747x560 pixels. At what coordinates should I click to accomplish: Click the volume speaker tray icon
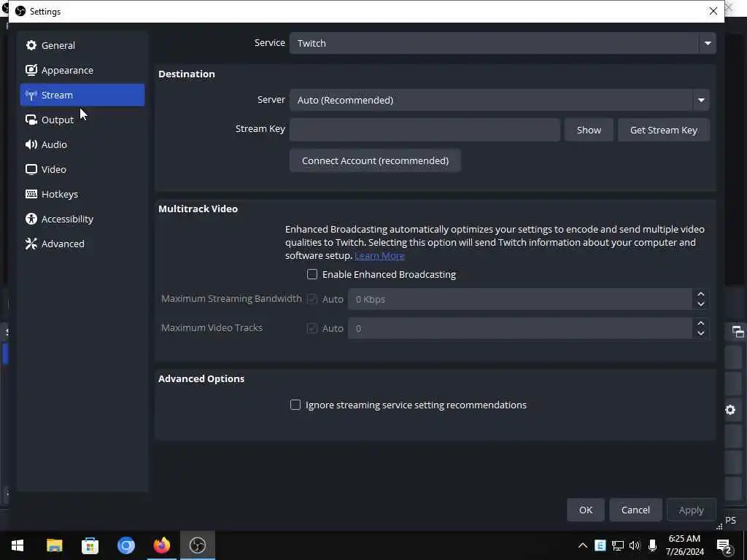635,545
